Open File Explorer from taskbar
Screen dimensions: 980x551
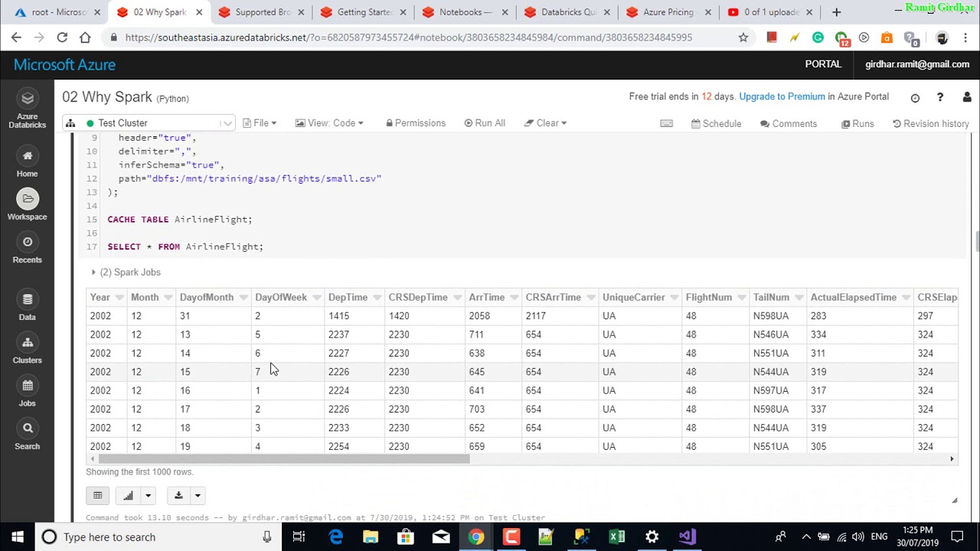click(x=371, y=536)
